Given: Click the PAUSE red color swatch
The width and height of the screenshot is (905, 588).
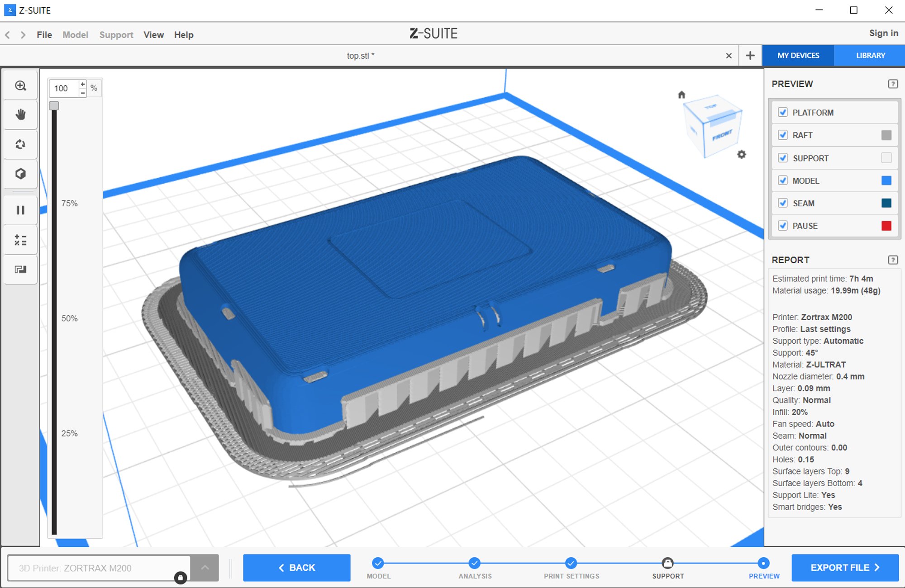Looking at the screenshot, I should 886,226.
